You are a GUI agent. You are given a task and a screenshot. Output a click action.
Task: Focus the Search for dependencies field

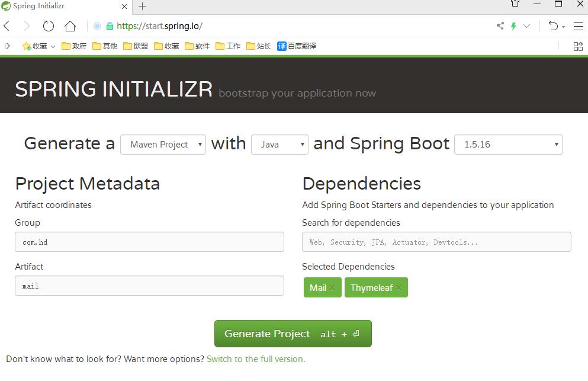tap(436, 242)
